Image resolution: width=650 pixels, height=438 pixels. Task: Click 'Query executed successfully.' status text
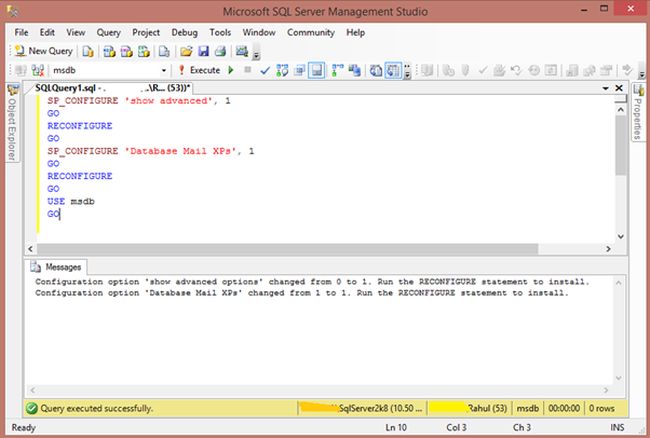[97, 408]
